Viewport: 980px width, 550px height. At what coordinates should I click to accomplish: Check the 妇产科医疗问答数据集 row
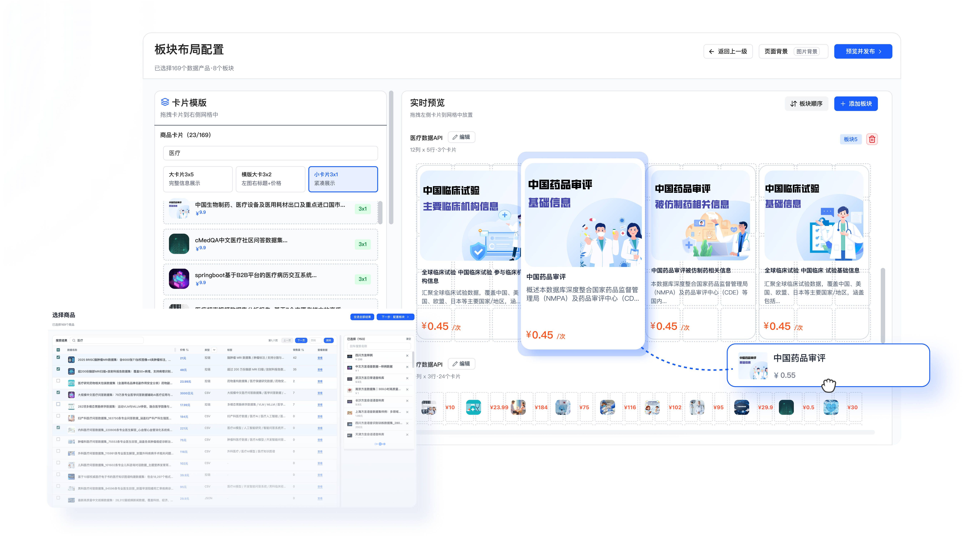[58, 416]
